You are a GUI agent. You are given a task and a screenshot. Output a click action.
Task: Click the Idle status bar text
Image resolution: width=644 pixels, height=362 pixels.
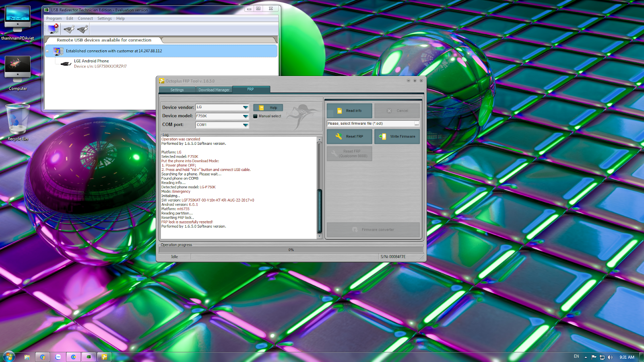[174, 257]
